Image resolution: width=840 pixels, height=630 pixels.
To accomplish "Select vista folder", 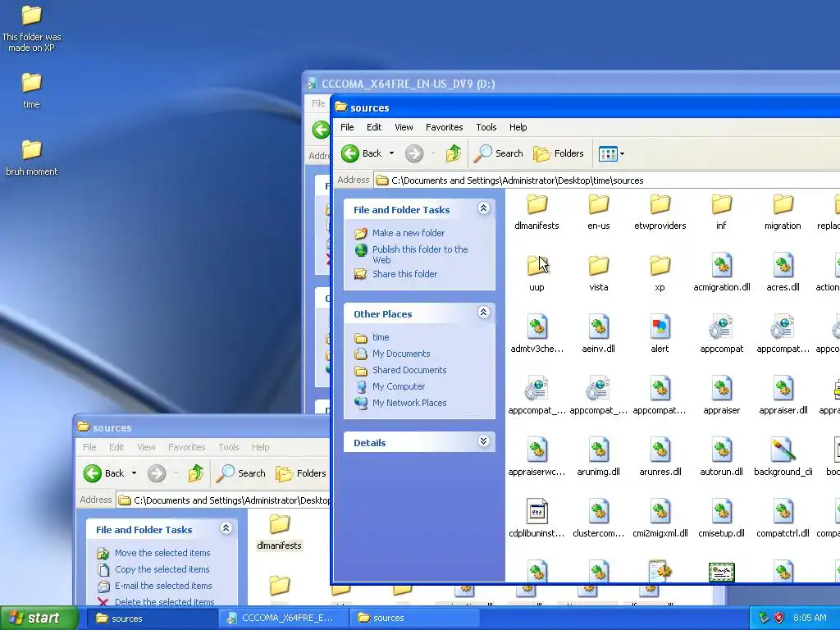I will (x=598, y=274).
